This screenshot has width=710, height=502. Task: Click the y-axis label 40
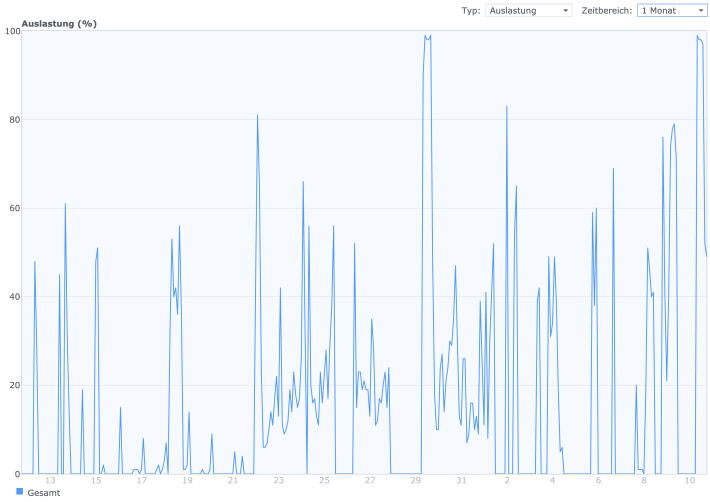(x=15, y=296)
